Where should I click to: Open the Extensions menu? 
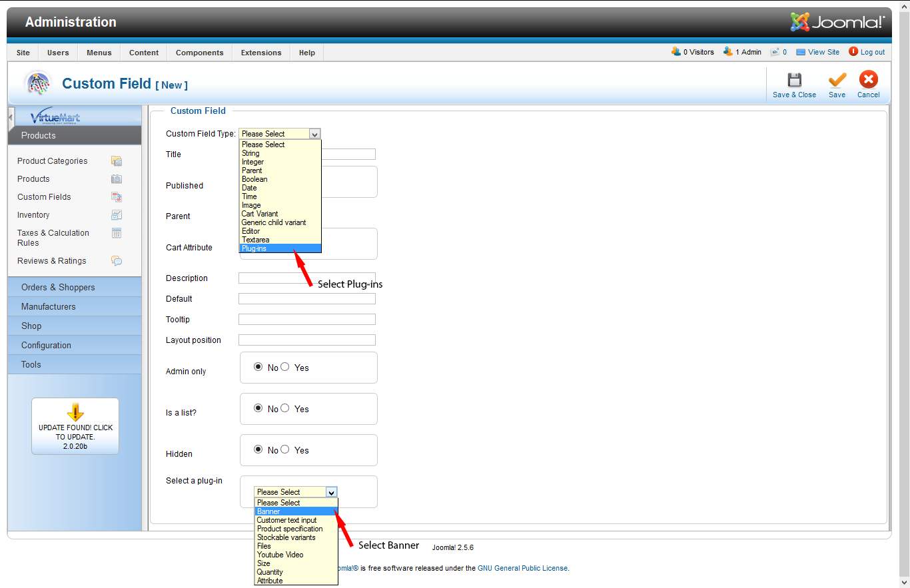coord(261,53)
